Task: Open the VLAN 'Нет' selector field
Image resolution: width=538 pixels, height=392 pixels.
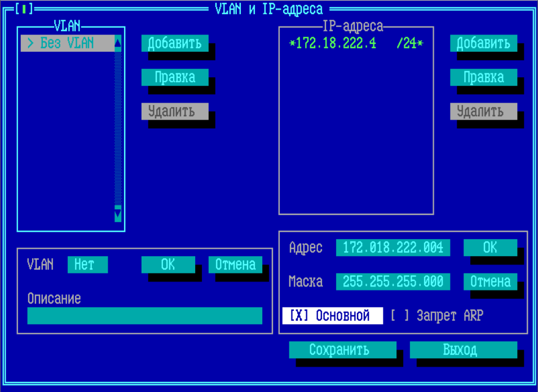Action: point(87,265)
